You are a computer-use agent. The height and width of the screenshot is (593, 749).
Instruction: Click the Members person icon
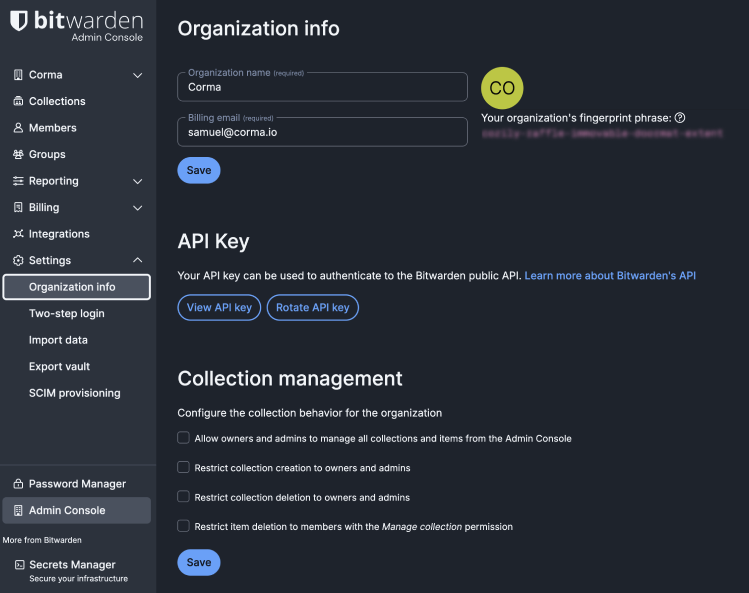click(x=18, y=128)
